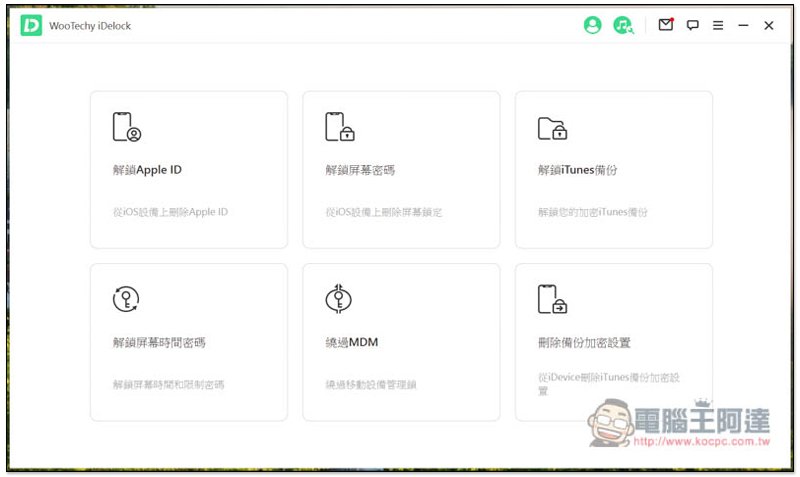Click the text 從iOS設備上刪除屏幕鎖定
The image size is (800, 477).
pyautogui.click(x=384, y=212)
